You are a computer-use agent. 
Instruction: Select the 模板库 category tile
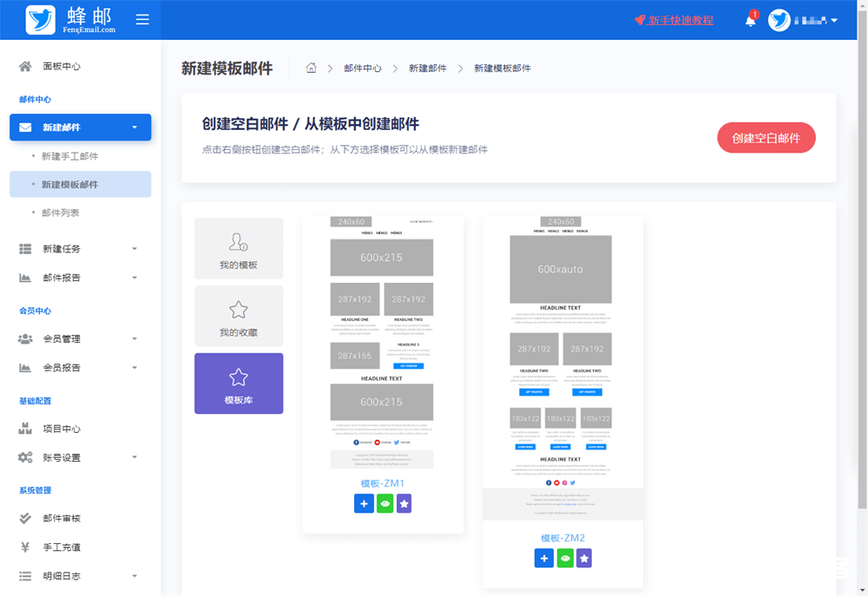pos(239,383)
